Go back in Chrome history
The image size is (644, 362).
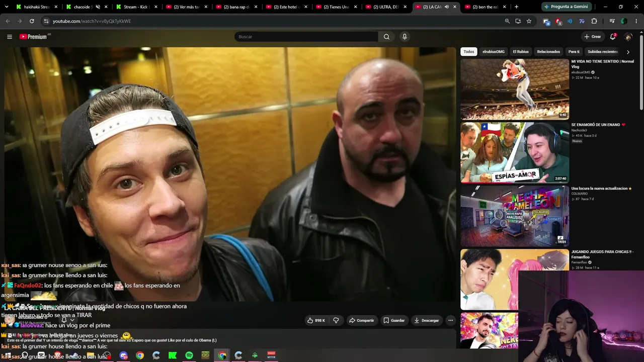(x=8, y=21)
